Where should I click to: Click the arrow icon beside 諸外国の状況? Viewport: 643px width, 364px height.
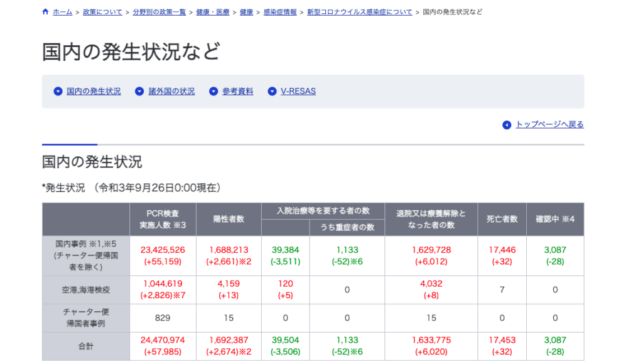point(140,92)
